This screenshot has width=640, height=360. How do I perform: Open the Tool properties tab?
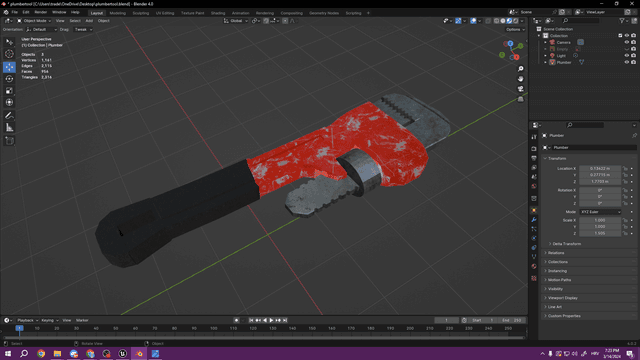[534, 137]
